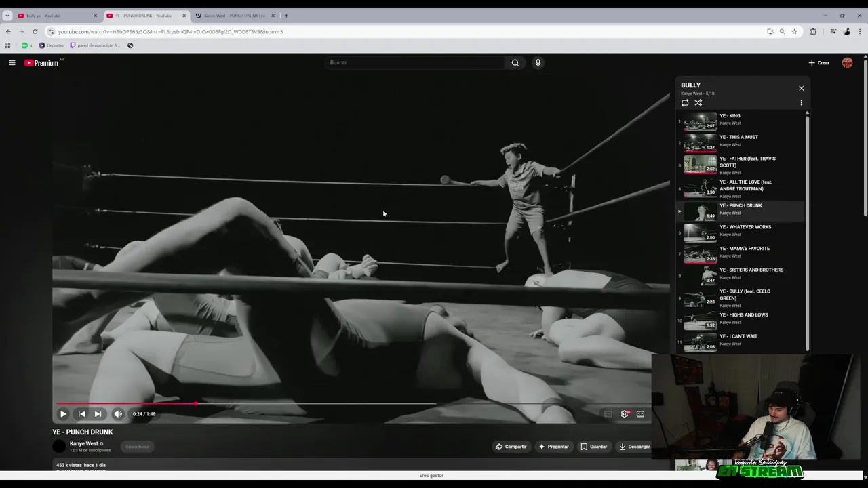The height and width of the screenshot is (488, 868).
Task: Play YE - SISTERS AND BROTHERS
Action: [740, 275]
